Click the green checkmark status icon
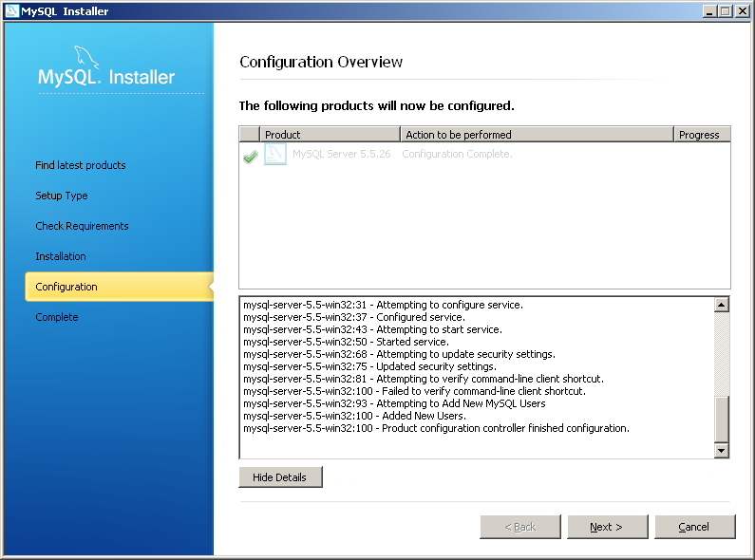 251,157
